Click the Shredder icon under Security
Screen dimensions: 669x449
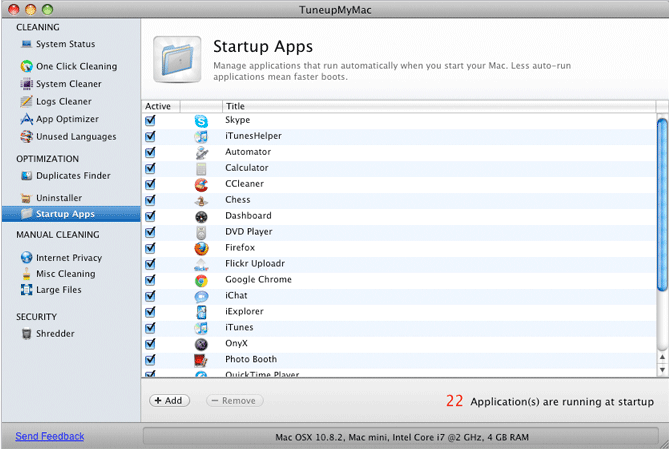26,334
